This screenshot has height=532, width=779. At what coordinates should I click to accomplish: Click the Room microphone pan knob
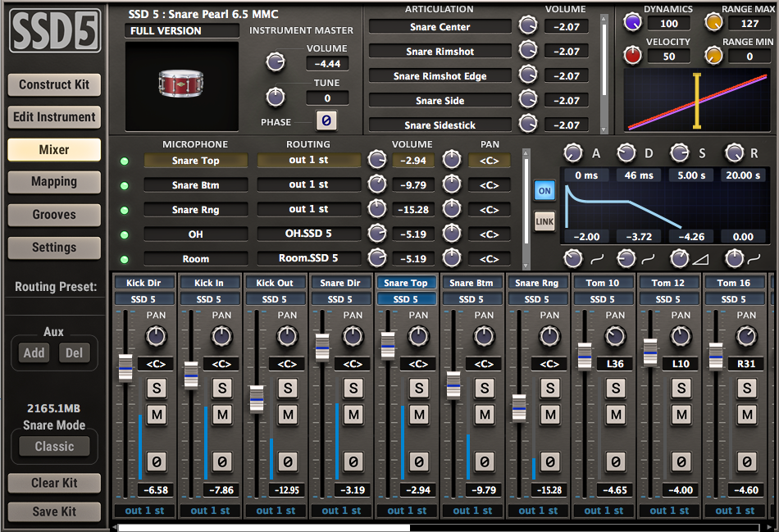pyautogui.click(x=452, y=257)
